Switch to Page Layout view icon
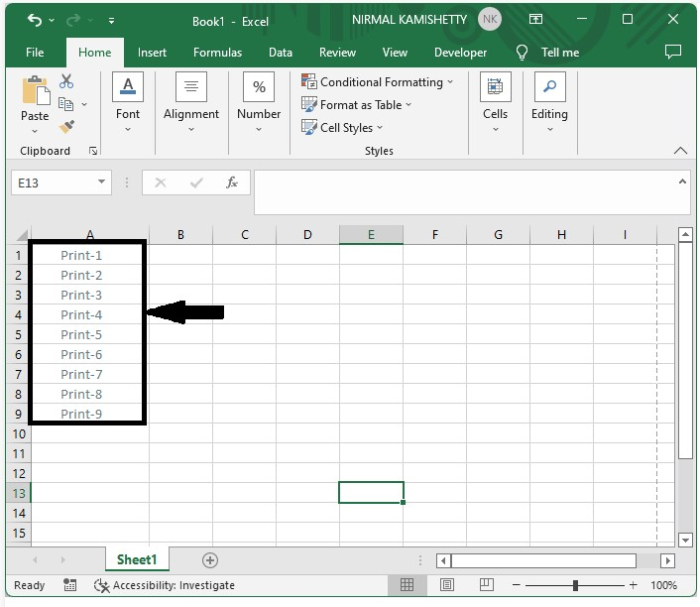 [x=447, y=585]
